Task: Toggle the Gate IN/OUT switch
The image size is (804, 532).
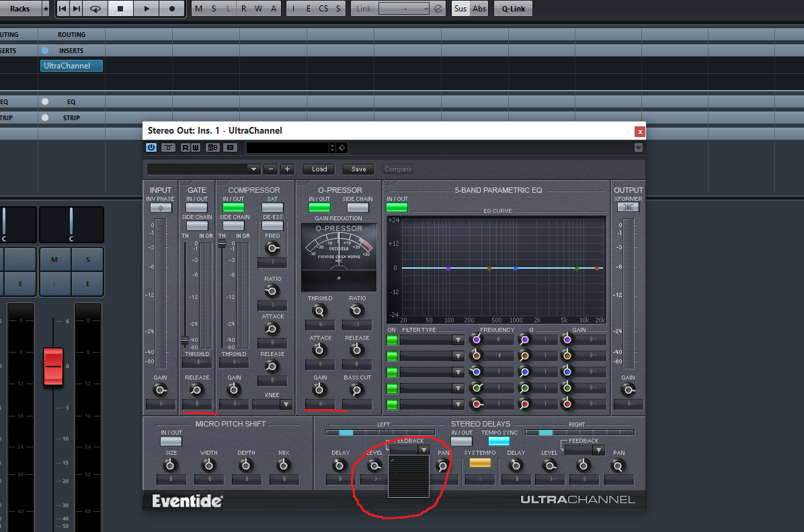Action: point(196,208)
